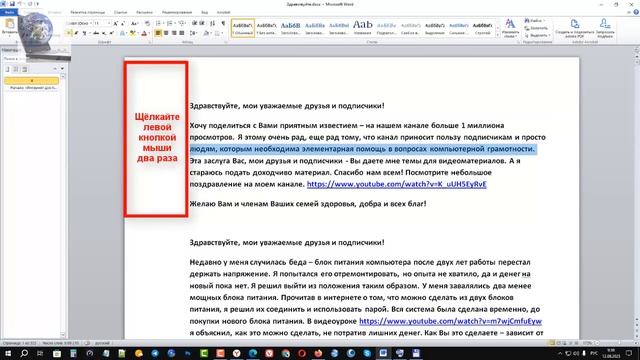Toggle italic formatting

click(76, 33)
